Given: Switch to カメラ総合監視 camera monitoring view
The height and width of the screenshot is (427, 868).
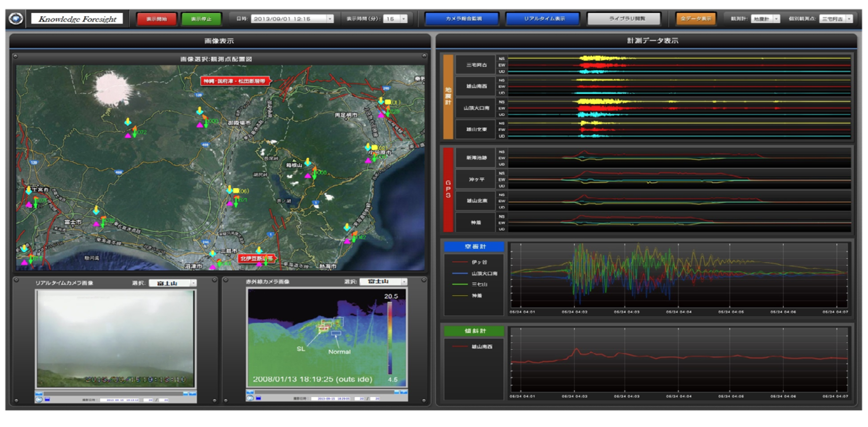Looking at the screenshot, I should [462, 19].
